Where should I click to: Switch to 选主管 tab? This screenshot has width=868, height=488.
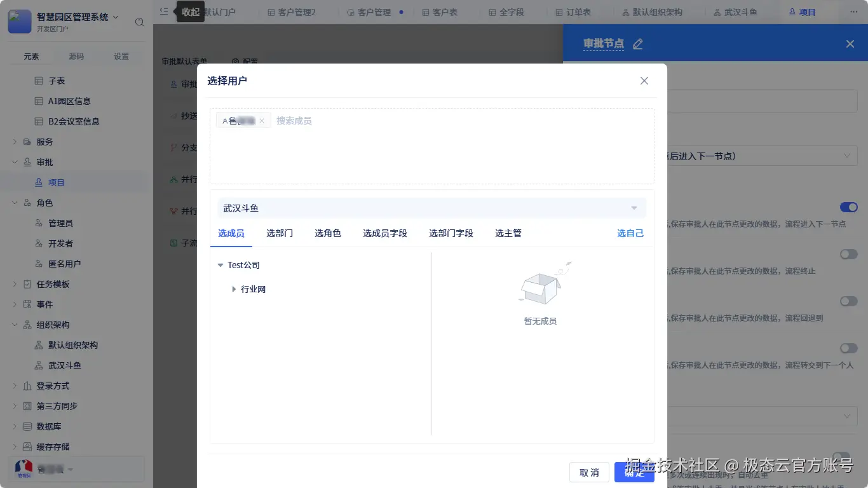508,233
